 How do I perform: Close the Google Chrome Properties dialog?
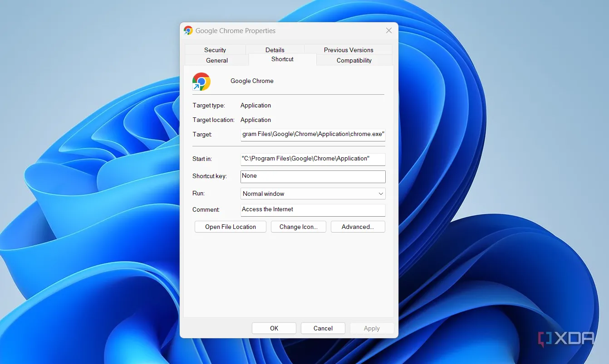[x=389, y=30]
